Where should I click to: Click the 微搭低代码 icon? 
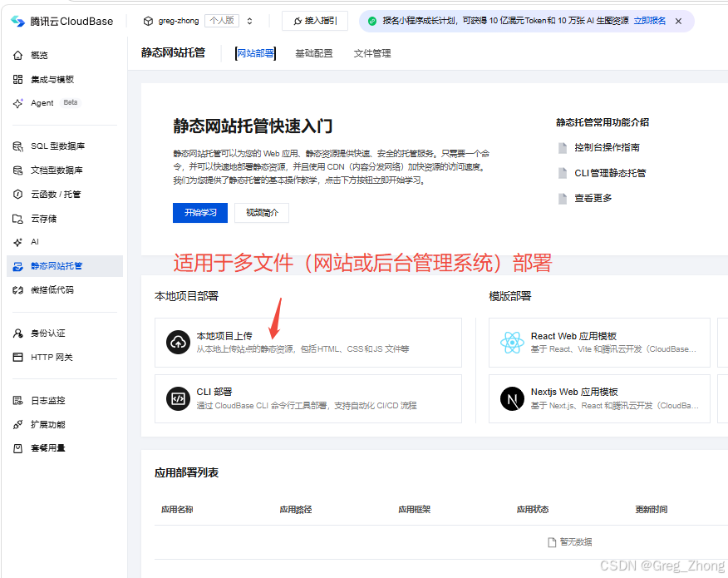17,290
